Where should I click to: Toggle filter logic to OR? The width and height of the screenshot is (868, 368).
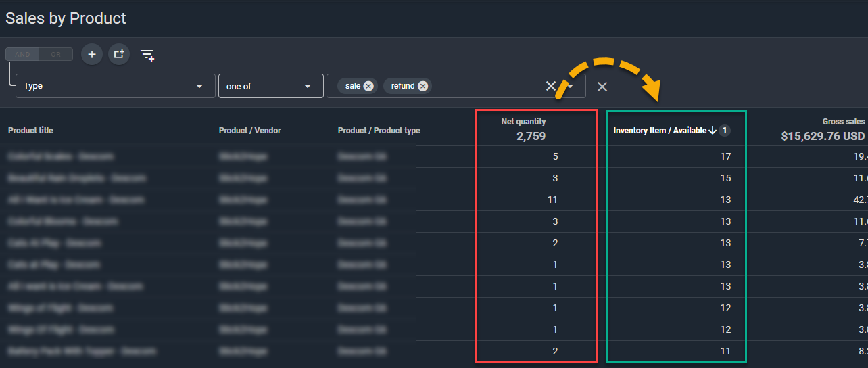point(55,54)
